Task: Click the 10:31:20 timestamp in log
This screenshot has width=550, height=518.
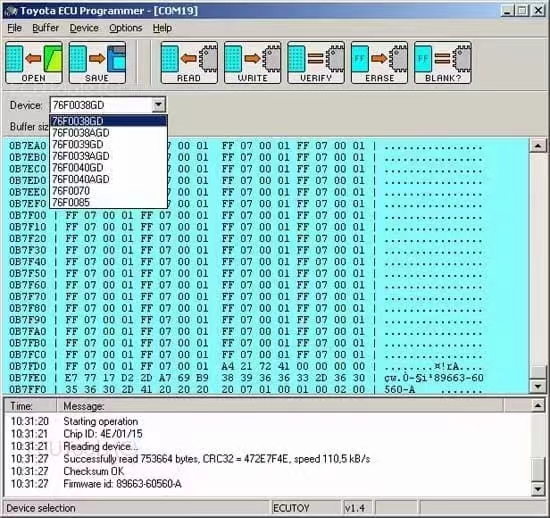Action: coord(29,421)
